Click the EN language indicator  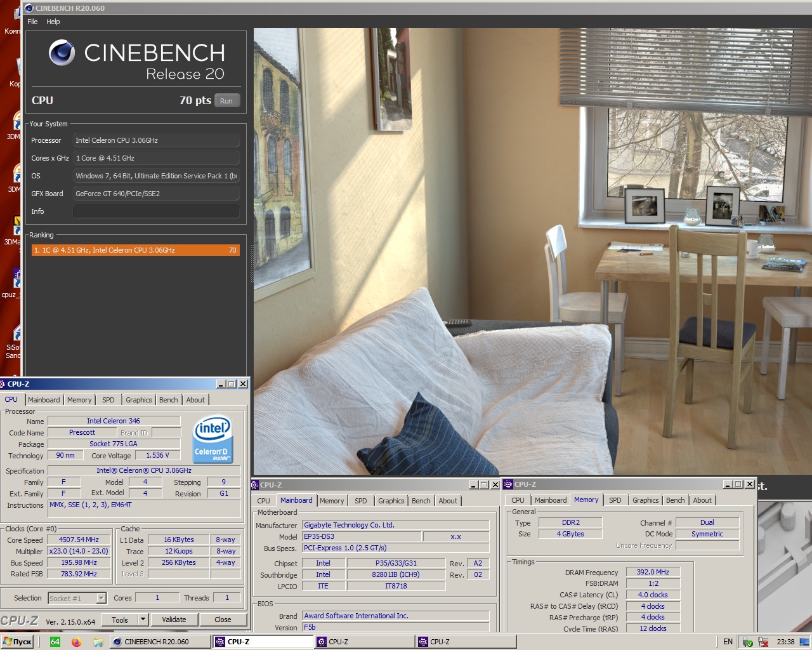pyautogui.click(x=728, y=642)
